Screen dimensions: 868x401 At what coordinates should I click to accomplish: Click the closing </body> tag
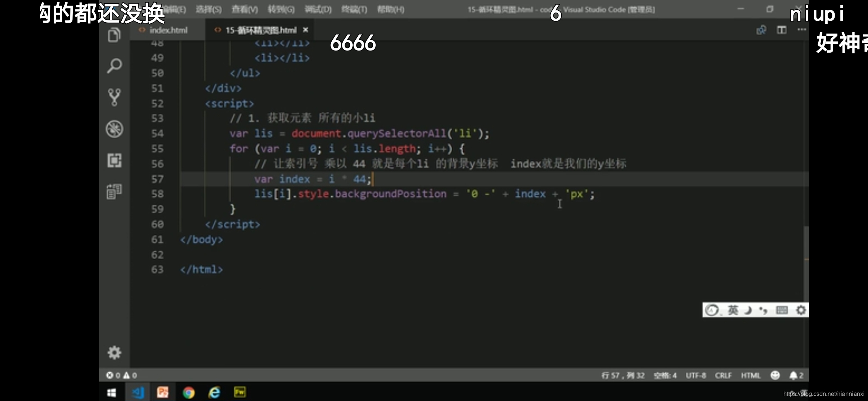[201, 239]
